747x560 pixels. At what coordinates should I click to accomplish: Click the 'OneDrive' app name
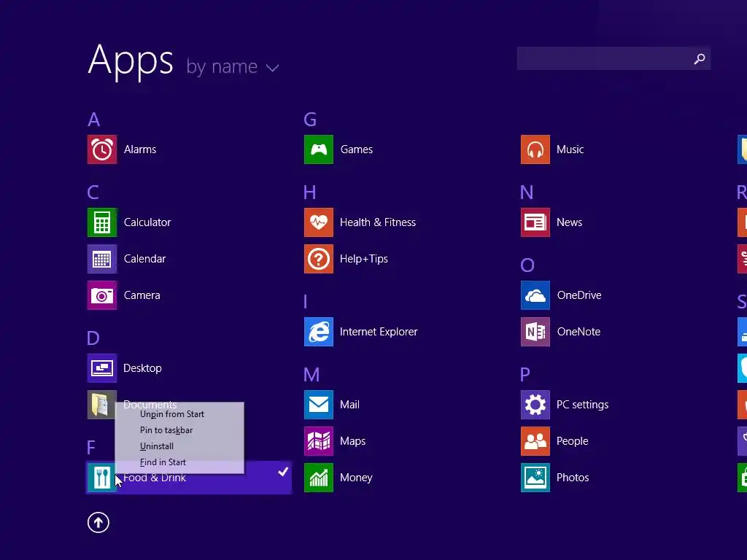(x=579, y=295)
